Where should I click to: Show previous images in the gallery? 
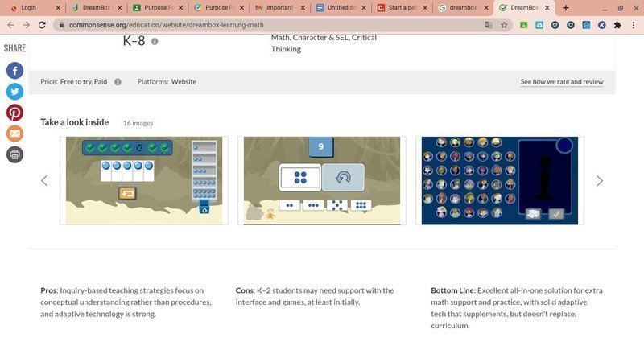(x=44, y=180)
